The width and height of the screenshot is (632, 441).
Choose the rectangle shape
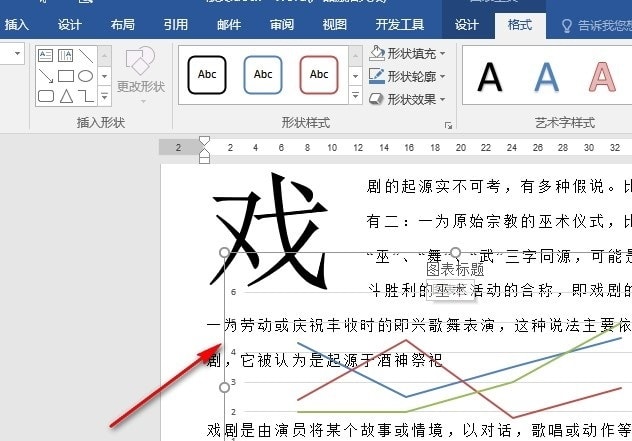(x=66, y=76)
